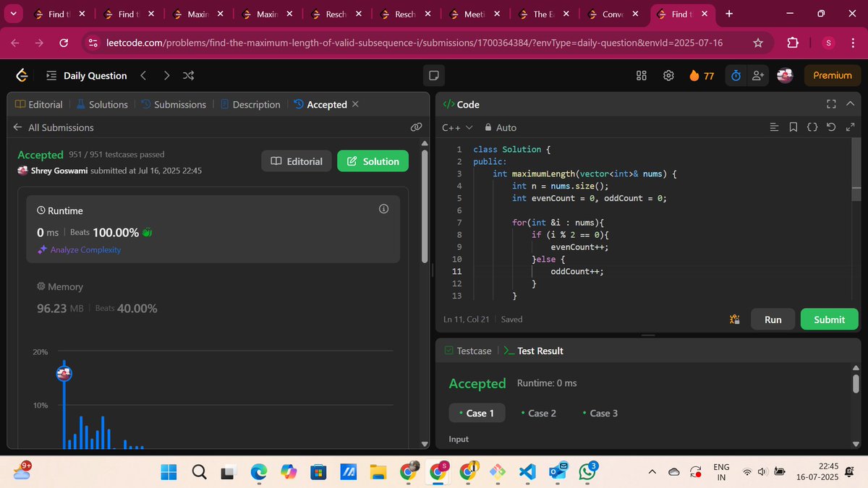Screen dimensions: 868x488
Task: Open Windows Start menu
Action: pyautogui.click(x=169, y=472)
